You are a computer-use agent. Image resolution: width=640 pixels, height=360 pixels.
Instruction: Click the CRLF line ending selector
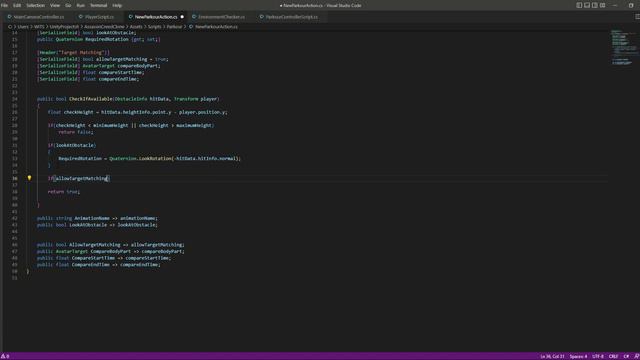tap(613, 356)
